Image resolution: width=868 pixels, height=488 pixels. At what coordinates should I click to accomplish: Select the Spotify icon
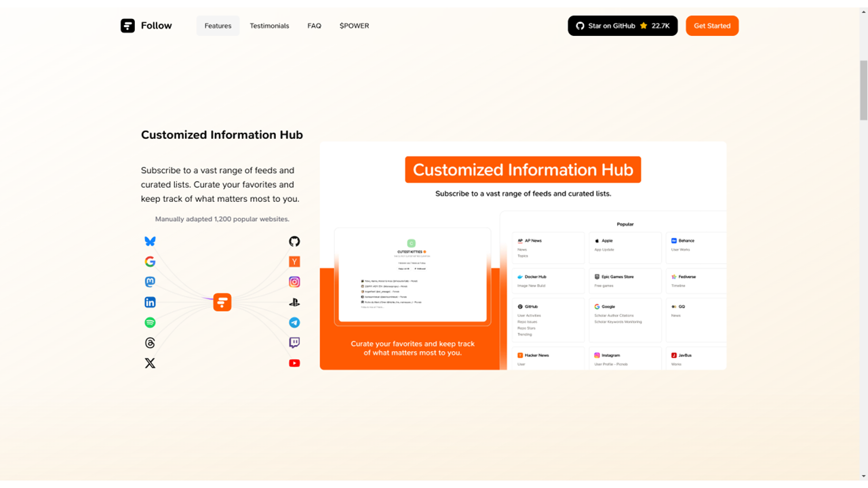point(150,323)
